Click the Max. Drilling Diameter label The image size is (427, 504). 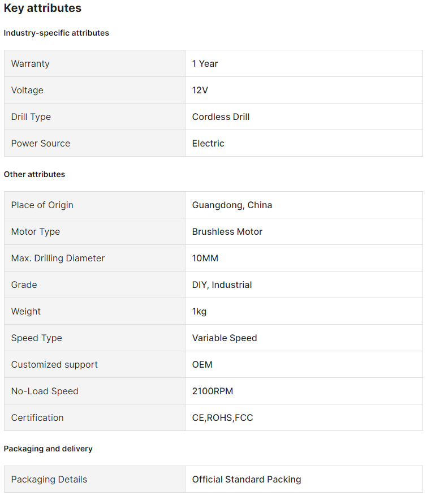(x=58, y=258)
